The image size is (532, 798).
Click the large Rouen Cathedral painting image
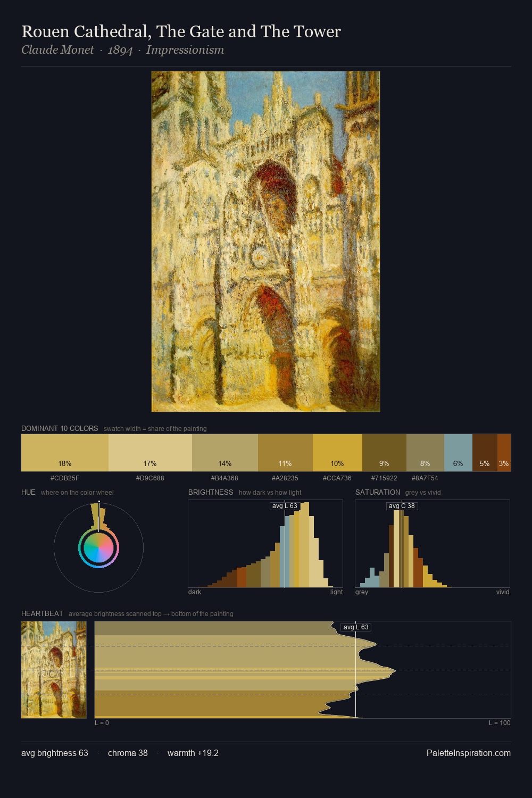265,242
